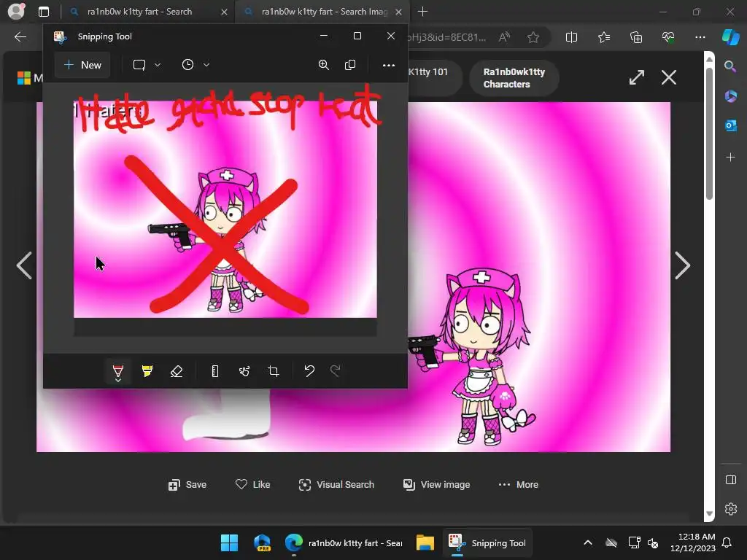Open the Edge profile avatar
The image size is (747, 560).
click(16, 12)
